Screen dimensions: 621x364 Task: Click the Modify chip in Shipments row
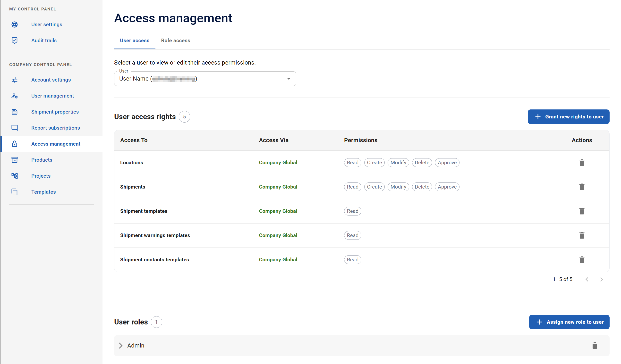pos(398,187)
